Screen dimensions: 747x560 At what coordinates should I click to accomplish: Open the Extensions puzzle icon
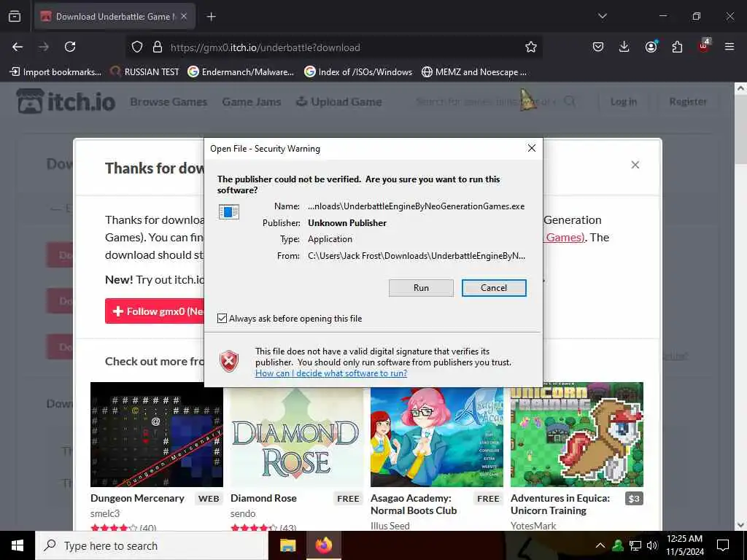(x=677, y=47)
